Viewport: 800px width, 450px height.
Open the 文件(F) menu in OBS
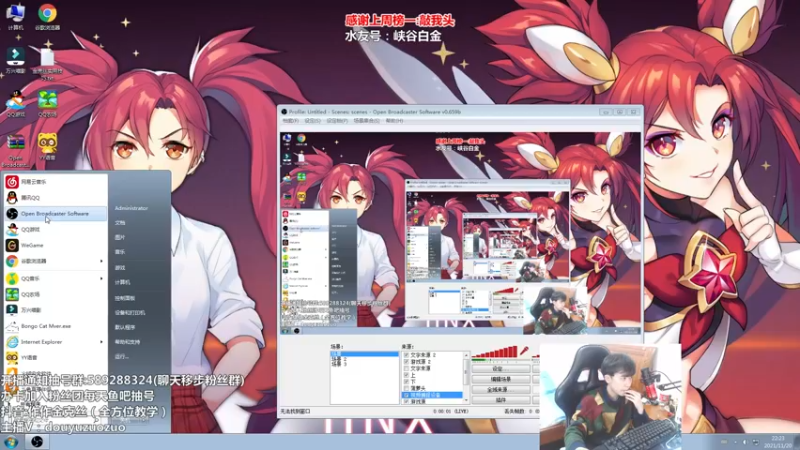click(290, 121)
